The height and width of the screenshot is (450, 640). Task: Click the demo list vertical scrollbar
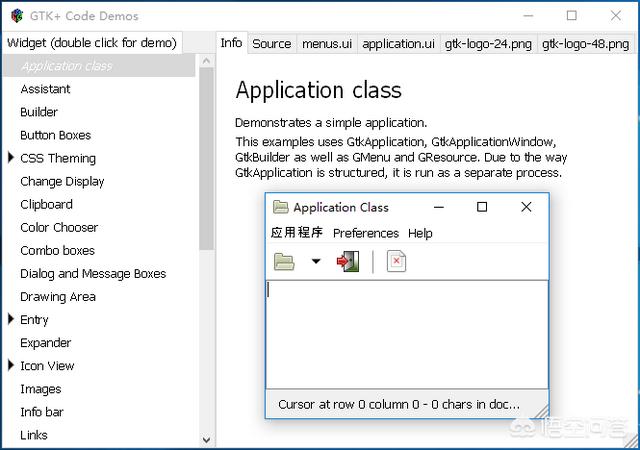206,150
